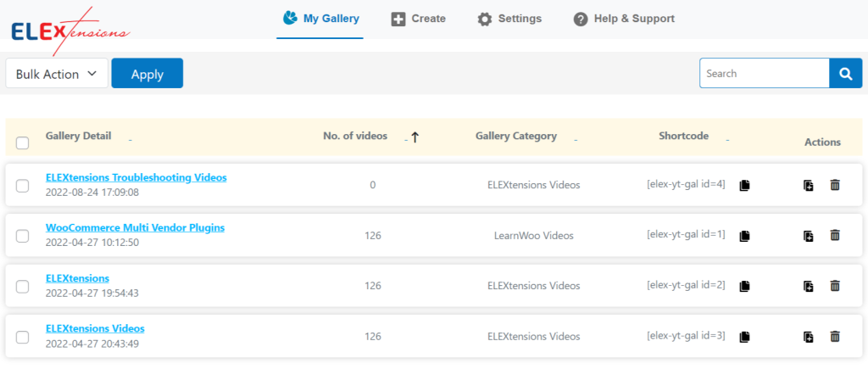Check ELEXtensions Troubleshooting Videos row checkbox

[22, 186]
